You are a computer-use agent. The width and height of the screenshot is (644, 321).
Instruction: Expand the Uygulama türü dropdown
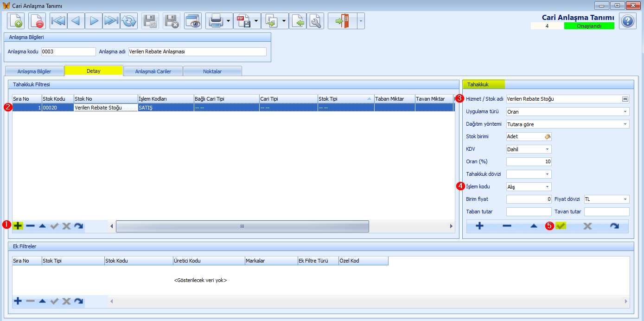(x=625, y=112)
